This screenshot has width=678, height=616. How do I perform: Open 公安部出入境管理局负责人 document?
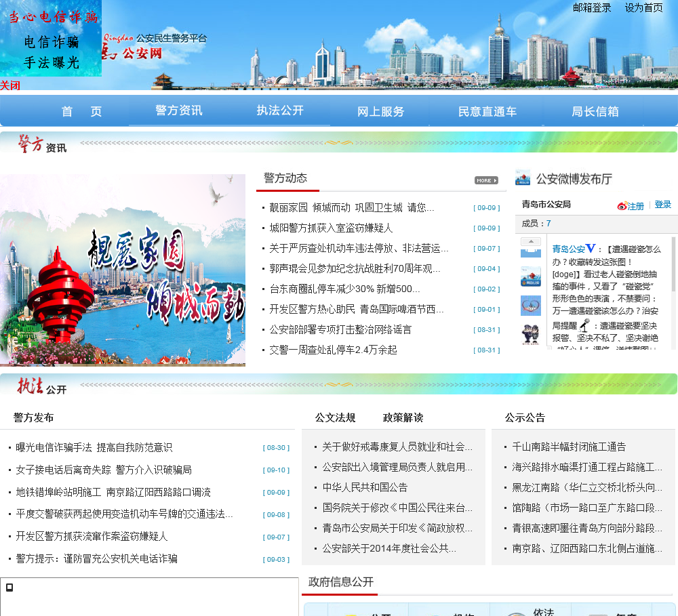[x=397, y=468]
